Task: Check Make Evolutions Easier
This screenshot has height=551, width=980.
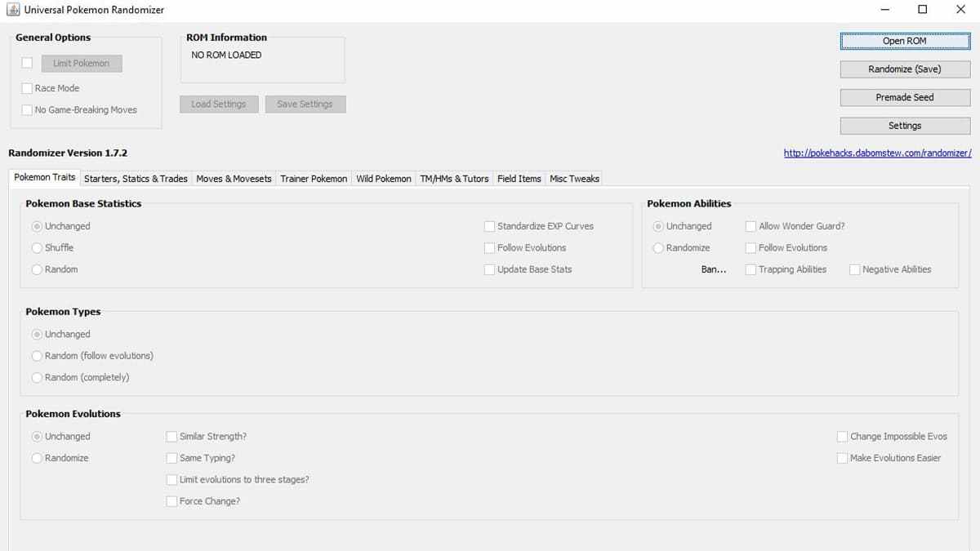Action: 842,459
